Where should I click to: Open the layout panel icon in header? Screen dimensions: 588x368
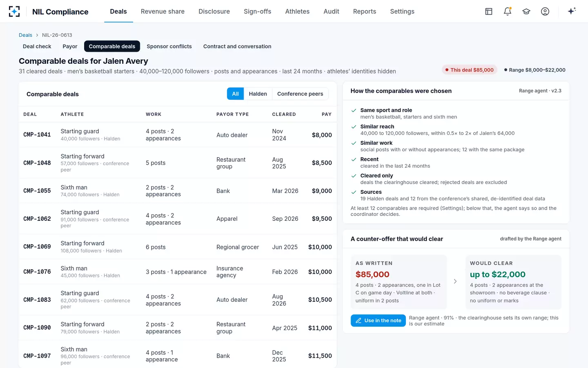tap(489, 11)
